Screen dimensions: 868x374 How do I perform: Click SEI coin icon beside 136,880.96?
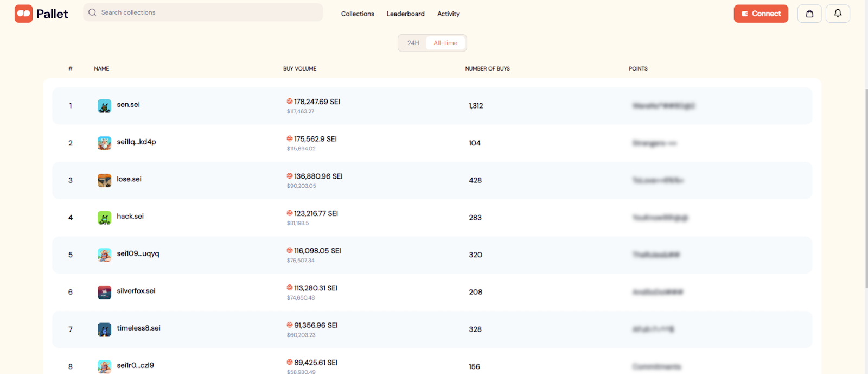click(x=290, y=176)
